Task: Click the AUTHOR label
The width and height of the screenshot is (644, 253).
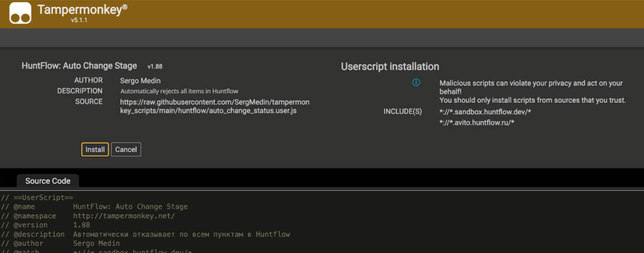Action: pyautogui.click(x=89, y=80)
